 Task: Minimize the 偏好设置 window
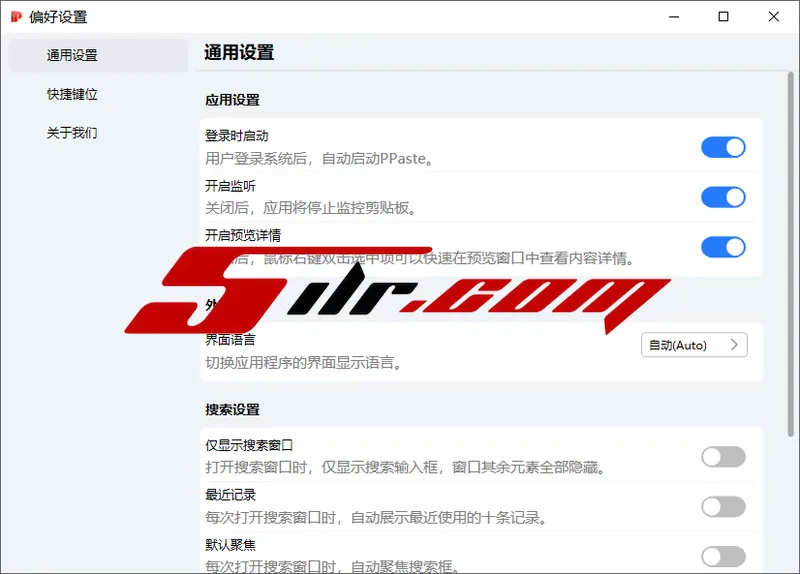pyautogui.click(x=674, y=17)
